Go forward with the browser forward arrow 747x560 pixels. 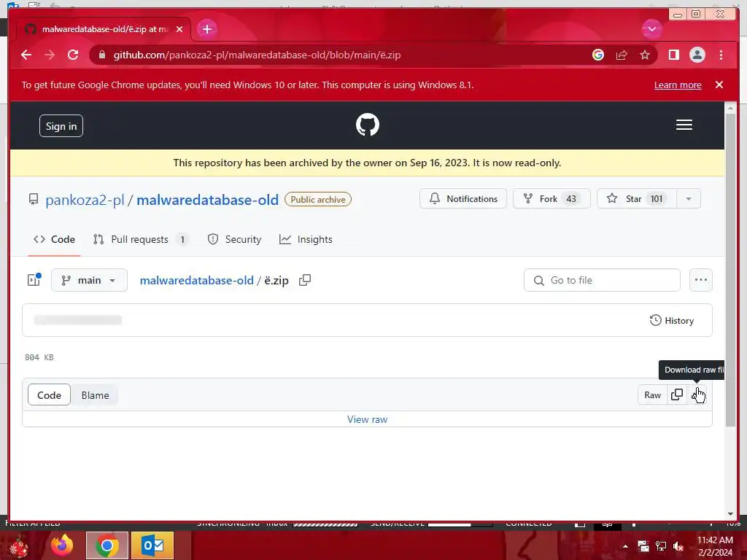click(50, 55)
